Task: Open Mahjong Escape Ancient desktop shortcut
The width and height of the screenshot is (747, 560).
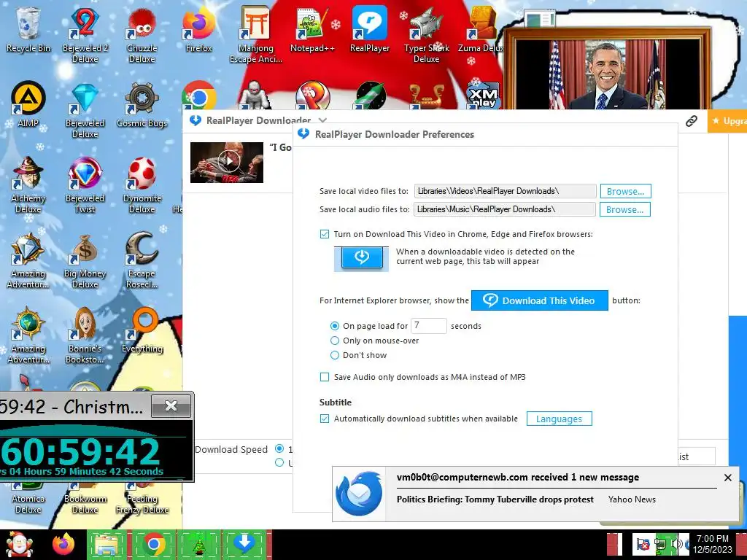Action: tap(256, 34)
